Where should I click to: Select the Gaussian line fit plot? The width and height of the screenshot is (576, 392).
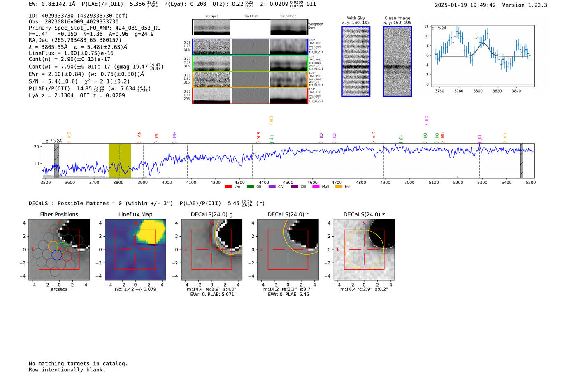click(x=482, y=56)
